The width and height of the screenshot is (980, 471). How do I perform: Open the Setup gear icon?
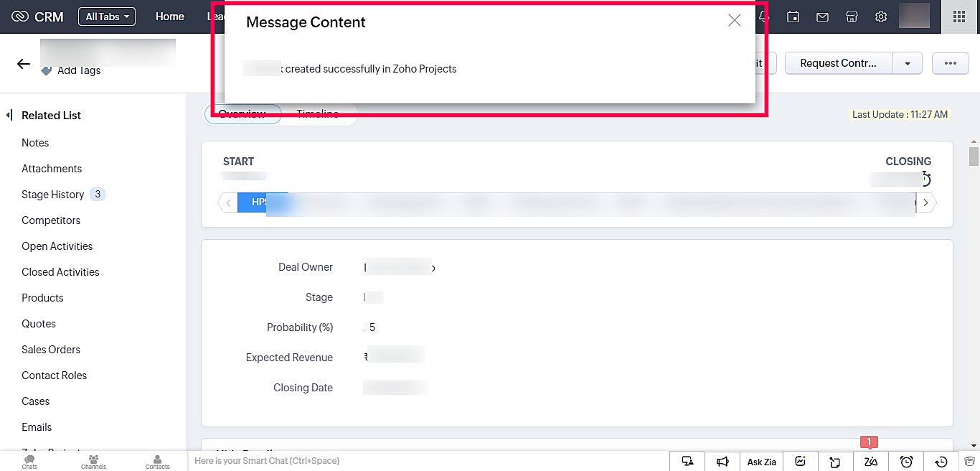tap(881, 17)
